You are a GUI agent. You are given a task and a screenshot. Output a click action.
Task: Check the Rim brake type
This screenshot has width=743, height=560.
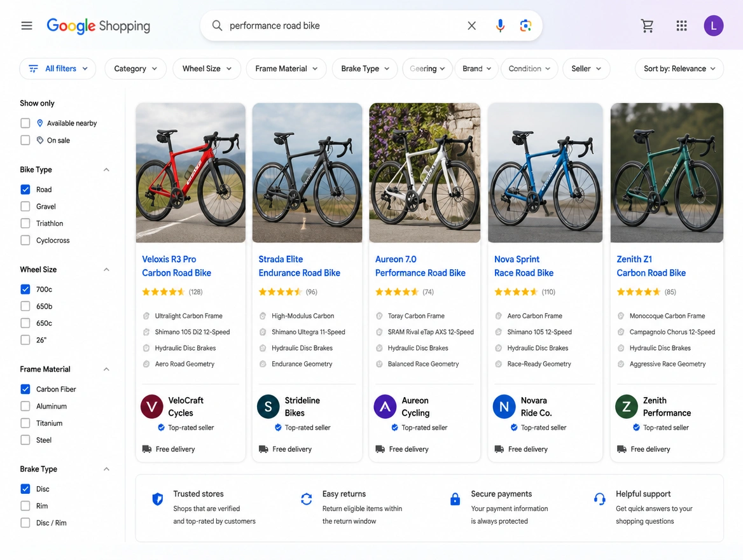pos(25,506)
